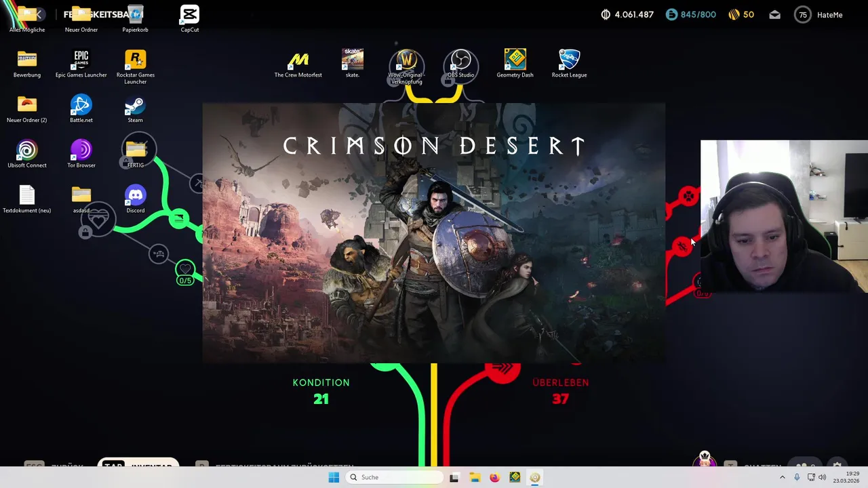Launch the Wow_Original shortcut

pos(406,67)
